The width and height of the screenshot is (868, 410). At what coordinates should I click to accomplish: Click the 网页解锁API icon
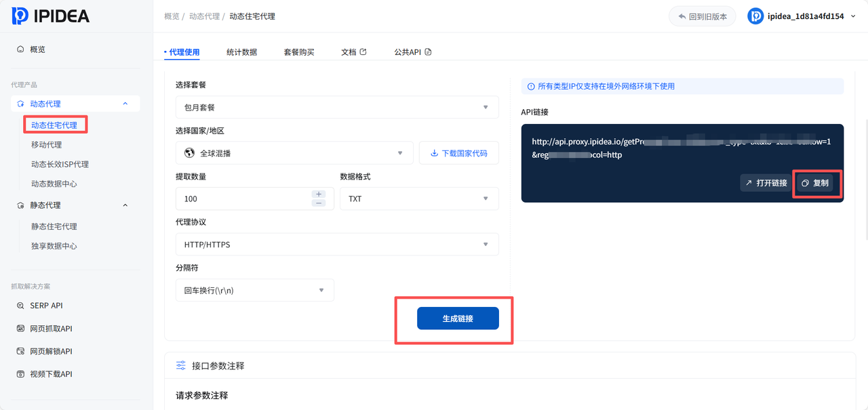coord(20,351)
